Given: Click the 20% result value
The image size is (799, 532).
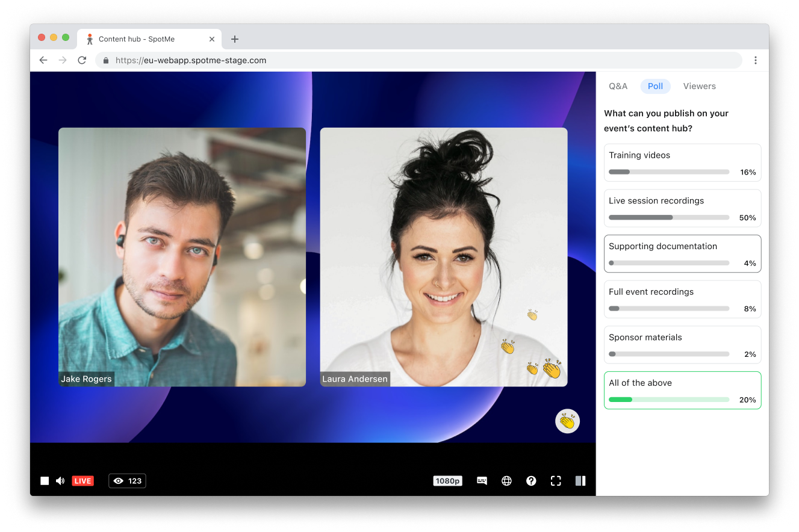Looking at the screenshot, I should tap(747, 400).
